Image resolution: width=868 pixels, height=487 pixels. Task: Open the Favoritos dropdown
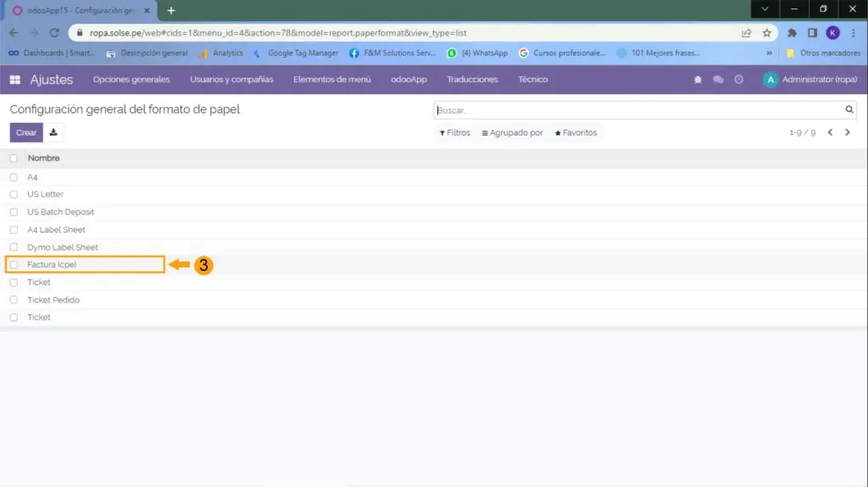click(576, 133)
